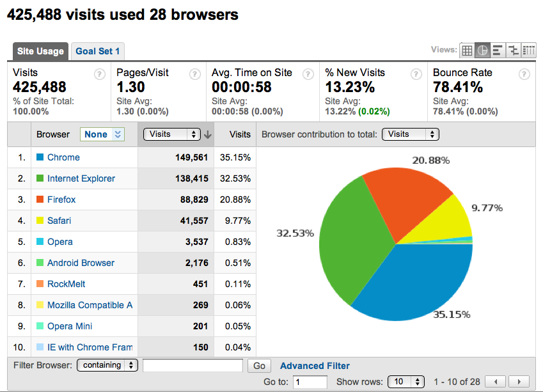
Task: Open the Android Browser link
Action: pyautogui.click(x=81, y=263)
